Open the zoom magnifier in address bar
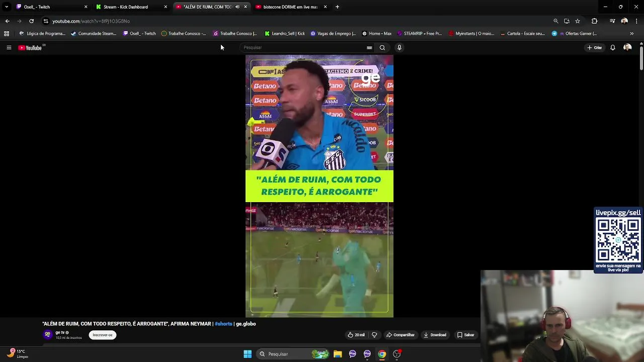 click(x=555, y=21)
